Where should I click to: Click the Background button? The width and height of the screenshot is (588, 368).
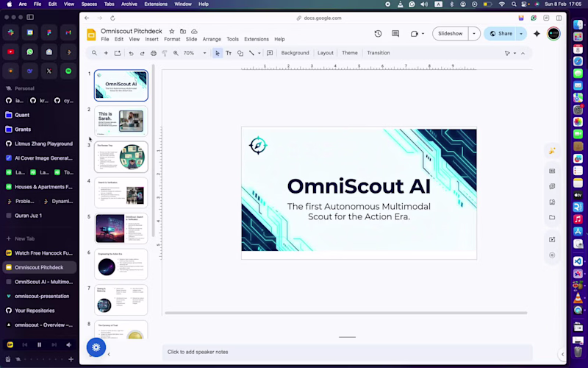[295, 53]
